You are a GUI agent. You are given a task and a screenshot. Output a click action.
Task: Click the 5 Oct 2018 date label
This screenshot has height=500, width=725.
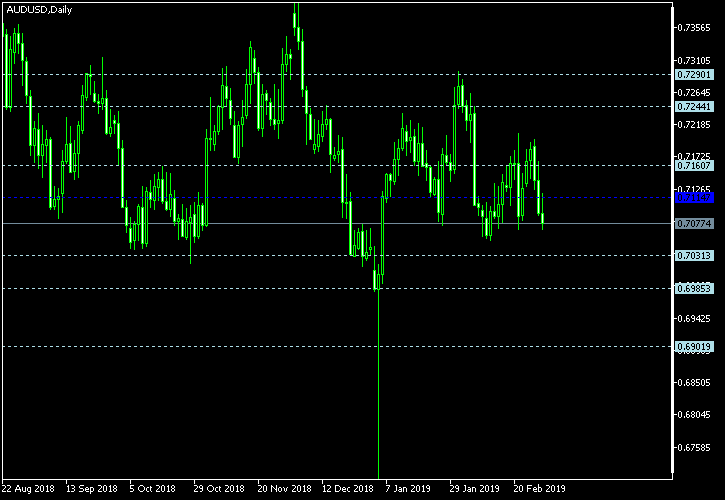[x=153, y=489]
